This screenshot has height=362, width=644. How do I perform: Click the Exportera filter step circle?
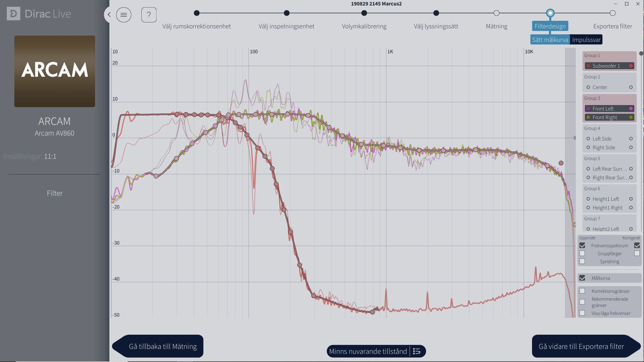click(x=612, y=13)
